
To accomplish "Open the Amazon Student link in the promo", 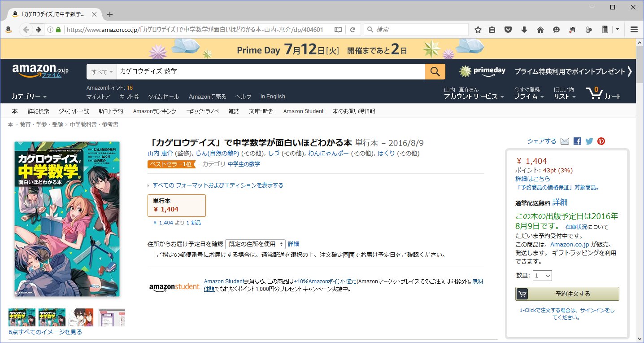I will point(224,281).
